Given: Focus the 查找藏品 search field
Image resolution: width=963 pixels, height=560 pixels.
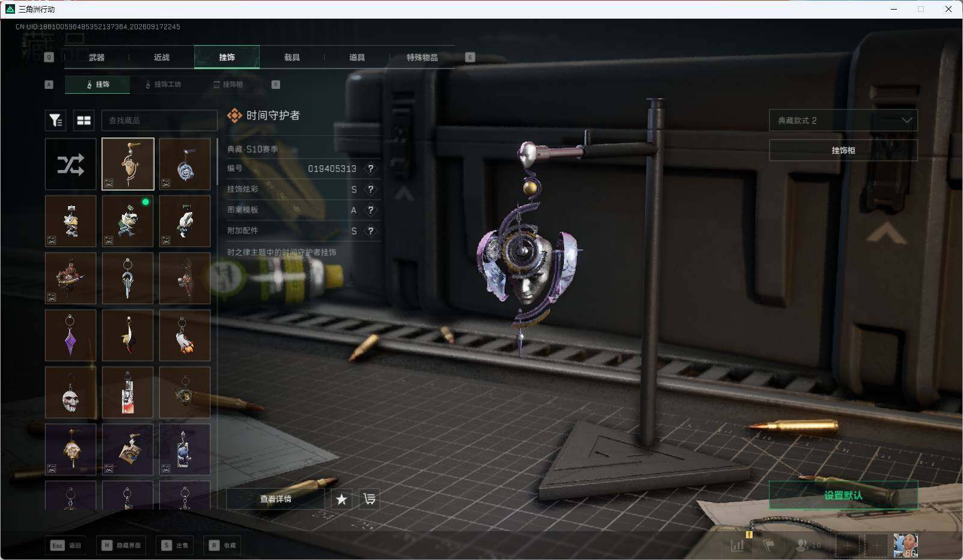Looking at the screenshot, I should point(159,120).
